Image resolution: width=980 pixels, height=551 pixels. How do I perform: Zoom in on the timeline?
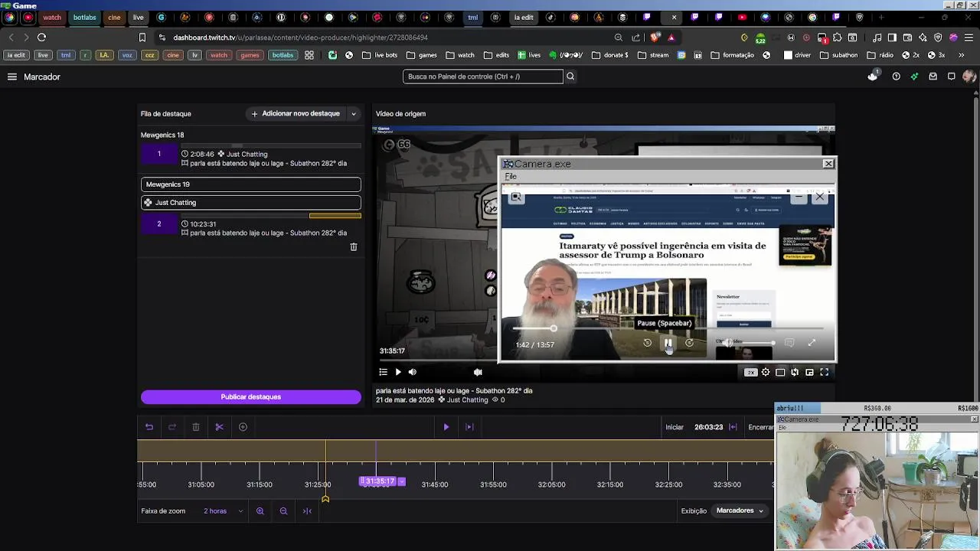click(x=260, y=511)
